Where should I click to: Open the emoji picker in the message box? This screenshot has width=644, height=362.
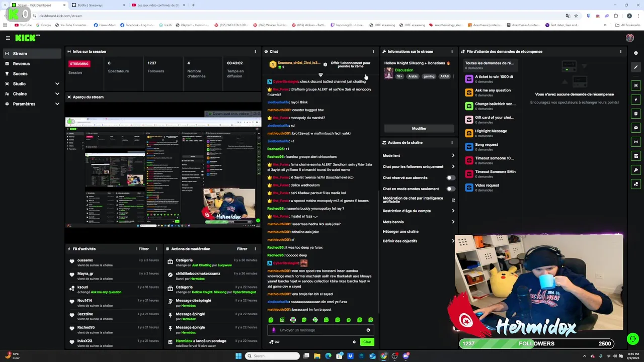pyautogui.click(x=368, y=330)
